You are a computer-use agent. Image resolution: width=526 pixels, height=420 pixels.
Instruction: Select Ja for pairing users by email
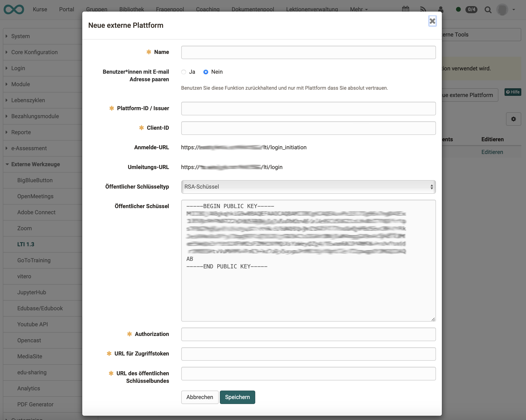[184, 72]
